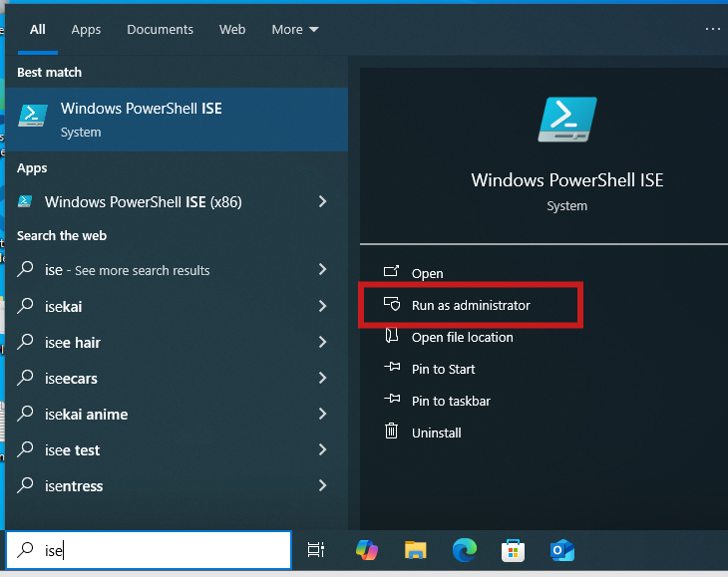Expand the 'isee hair' suggestion chevron
728x577 pixels.
coord(323,342)
